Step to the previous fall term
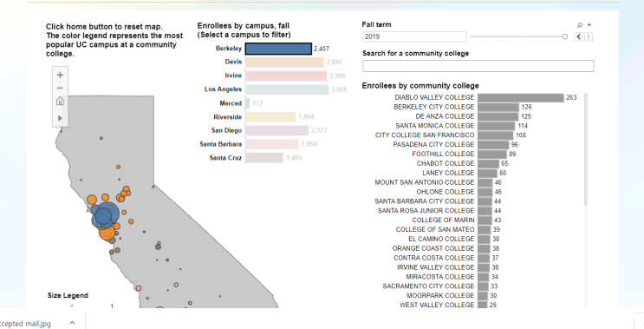 [x=578, y=36]
